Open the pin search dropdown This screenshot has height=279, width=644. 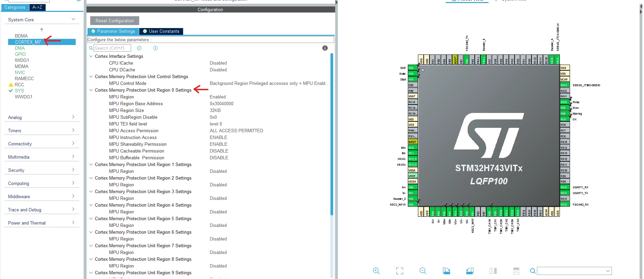[608, 271]
